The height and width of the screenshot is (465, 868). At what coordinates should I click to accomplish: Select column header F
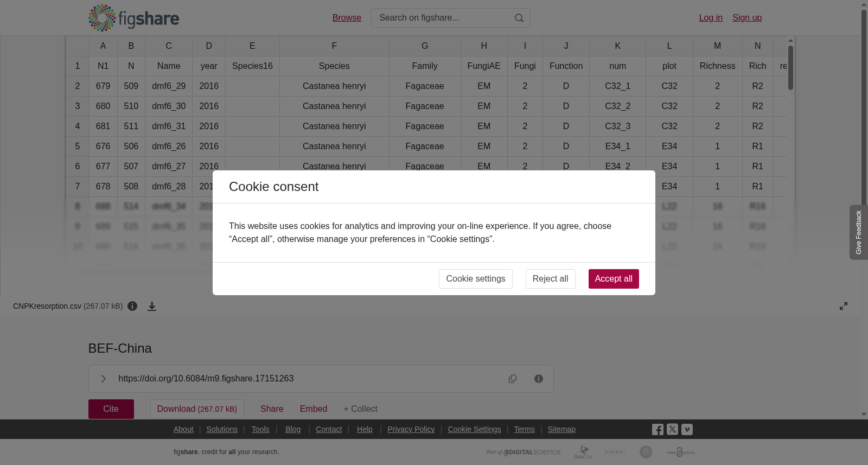tap(334, 46)
